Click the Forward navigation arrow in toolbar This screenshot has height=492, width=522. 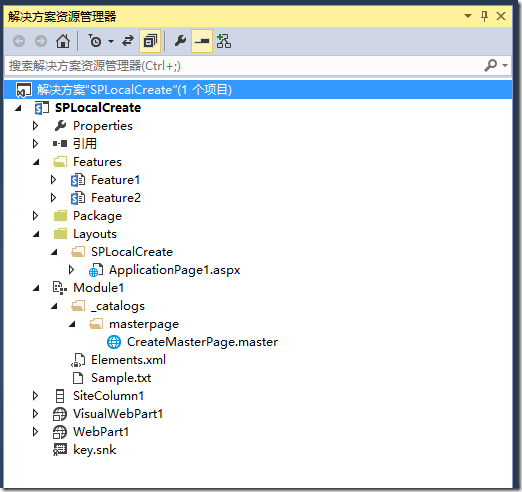click(x=41, y=41)
